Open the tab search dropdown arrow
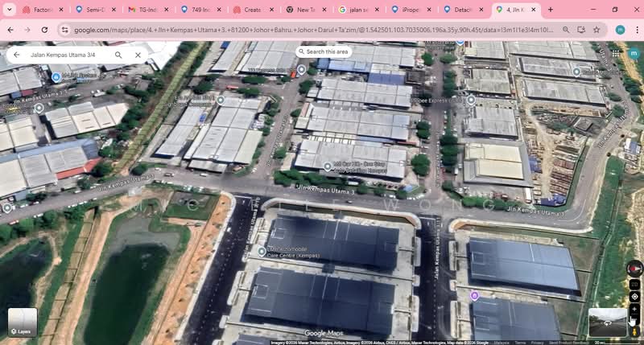 (x=9, y=10)
